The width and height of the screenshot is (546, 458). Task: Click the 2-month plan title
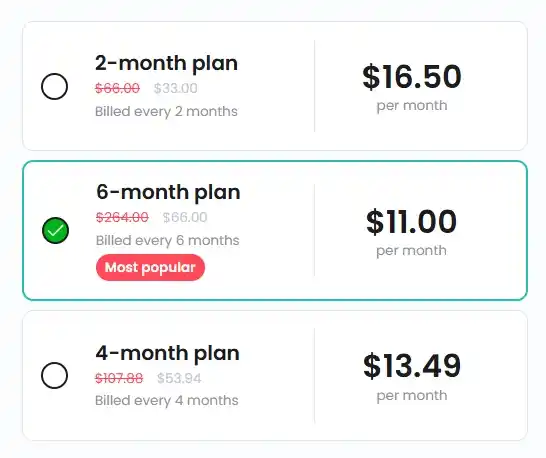tap(166, 63)
